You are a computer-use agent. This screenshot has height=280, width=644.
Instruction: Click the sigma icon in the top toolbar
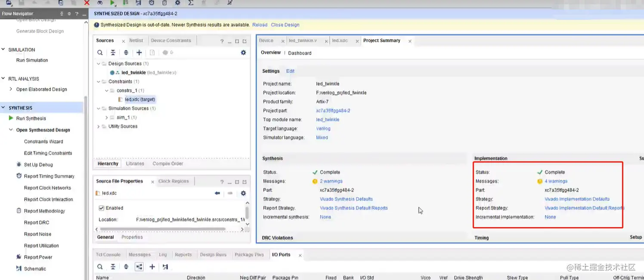coord(191,3)
